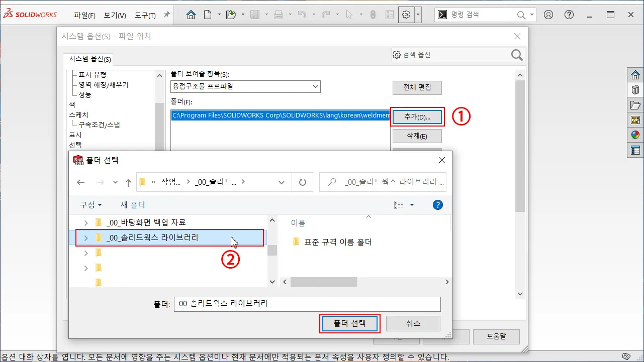Image resolution: width=644 pixels, height=362 pixels.
Task: Open the 구성 menu in folder dialog
Action: click(90, 205)
